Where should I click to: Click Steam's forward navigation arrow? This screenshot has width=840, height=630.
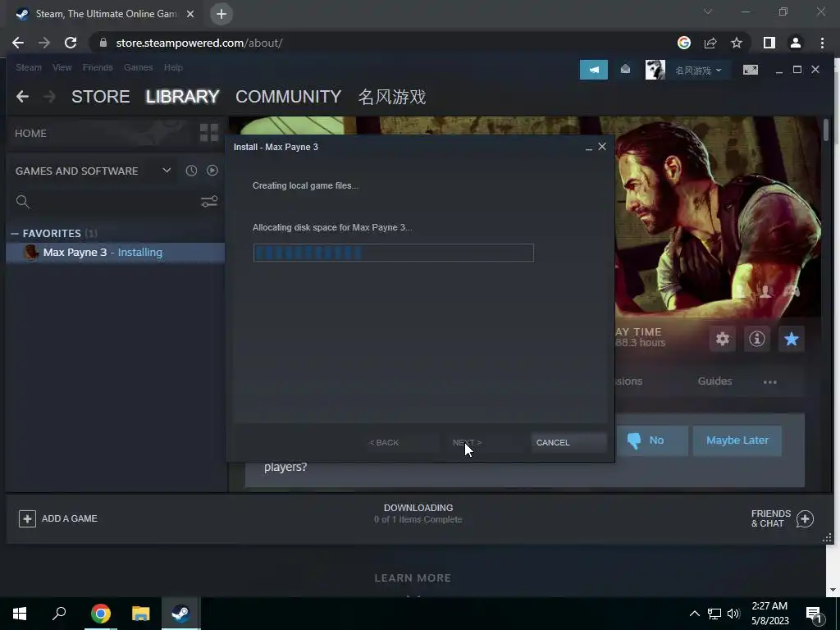(49, 97)
